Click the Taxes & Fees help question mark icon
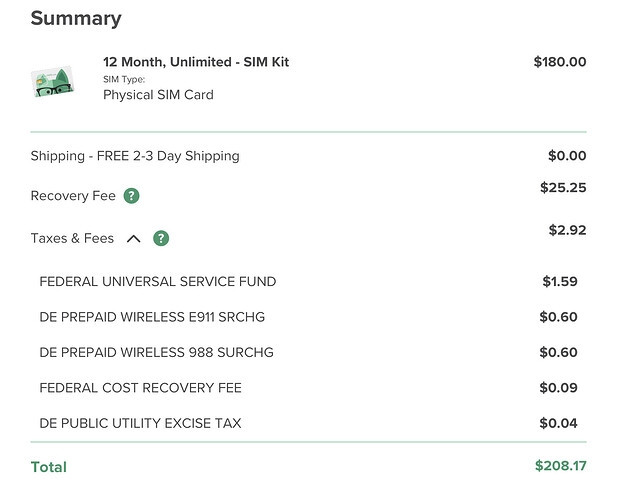Viewport: 619px width, 500px height. (x=161, y=238)
